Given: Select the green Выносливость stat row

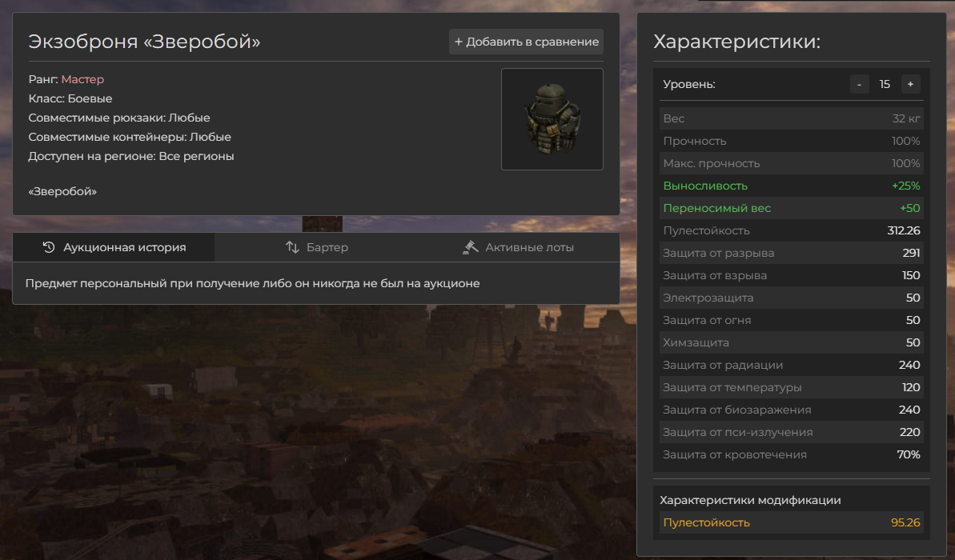Looking at the screenshot, I should point(791,186).
